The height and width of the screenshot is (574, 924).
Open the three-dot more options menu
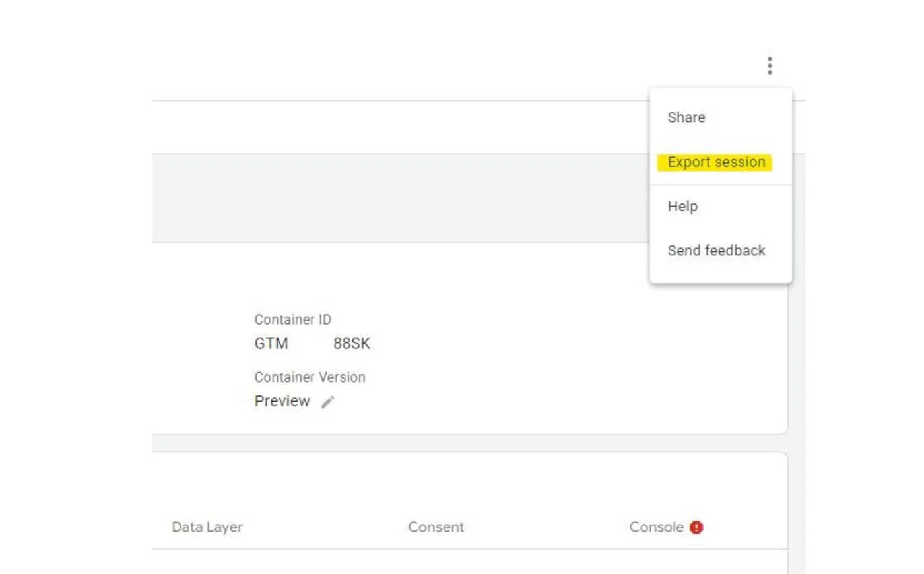point(770,65)
